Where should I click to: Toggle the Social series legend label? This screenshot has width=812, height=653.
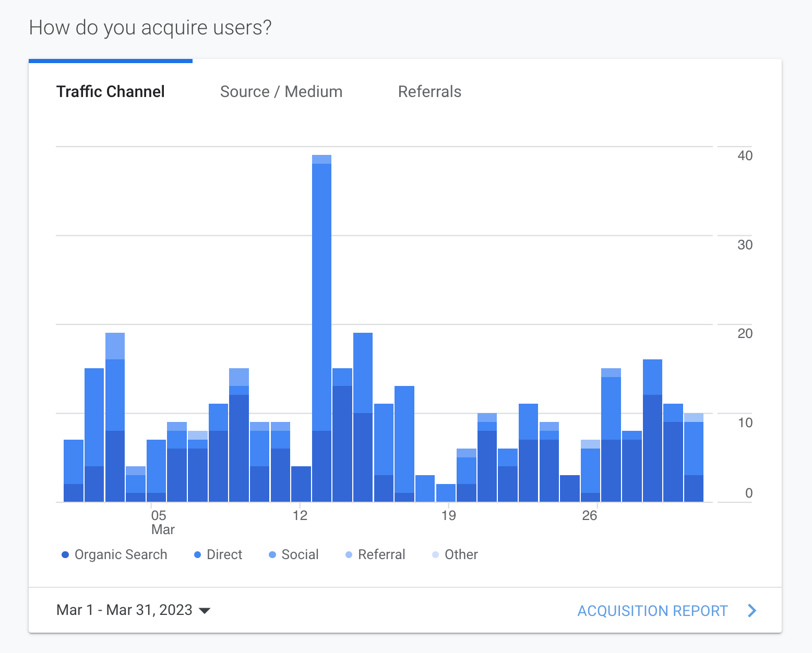click(x=300, y=554)
